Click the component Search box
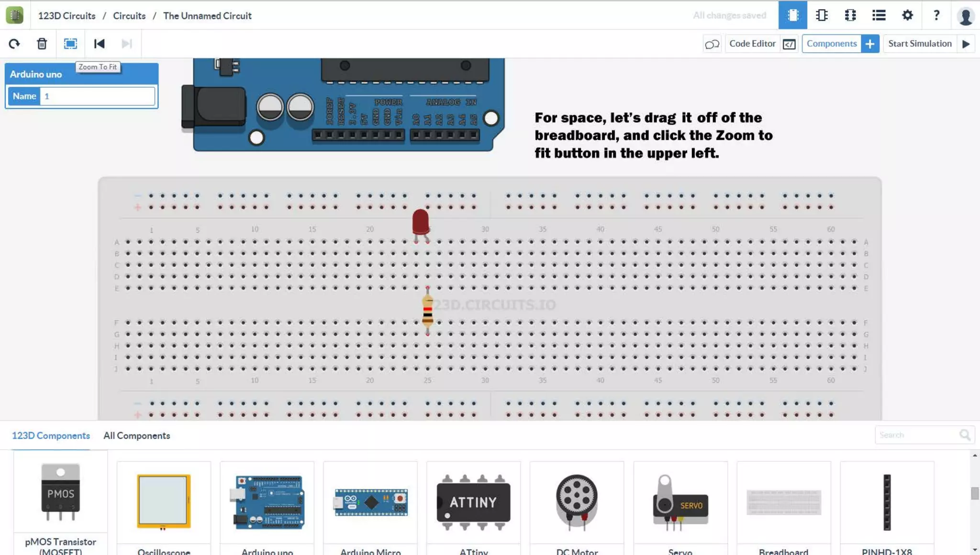 pos(916,435)
